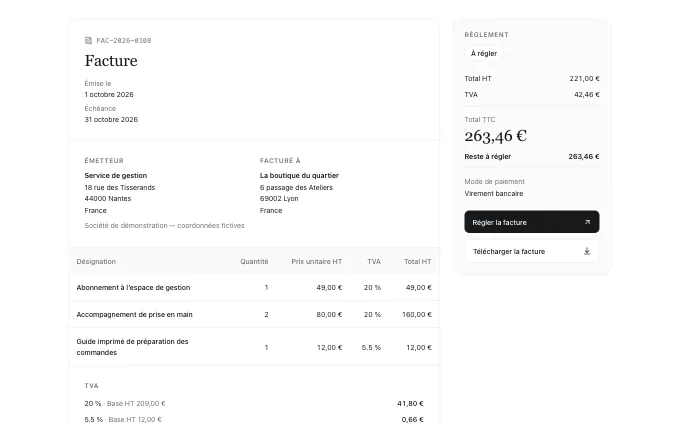Click the À régler status badge

pyautogui.click(x=484, y=53)
